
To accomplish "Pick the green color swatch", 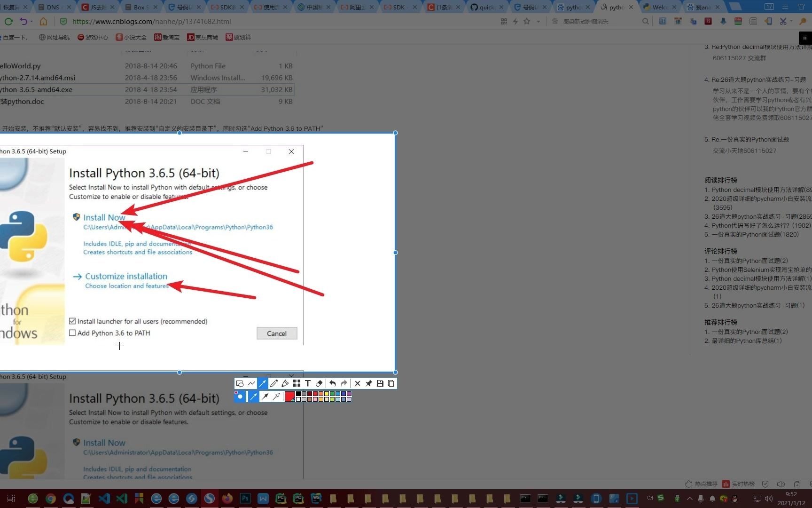I will [x=332, y=394].
